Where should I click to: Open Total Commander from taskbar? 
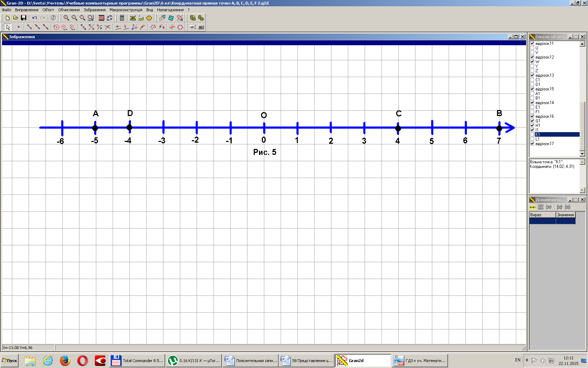click(137, 361)
